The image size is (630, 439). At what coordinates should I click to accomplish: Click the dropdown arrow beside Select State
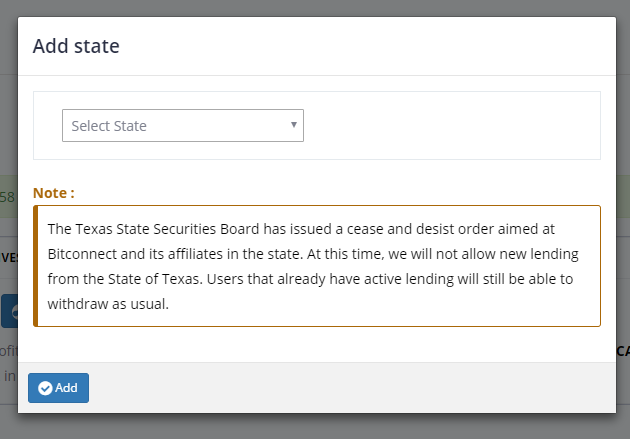(x=293, y=125)
